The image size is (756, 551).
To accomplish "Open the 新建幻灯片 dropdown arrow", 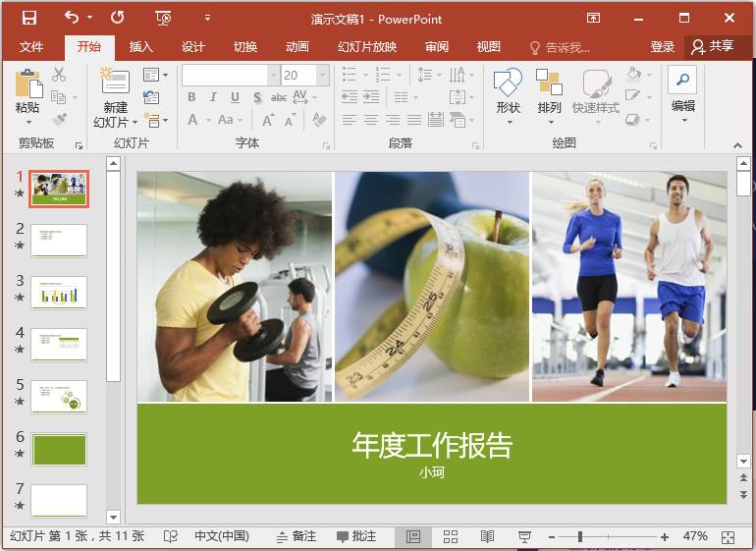I will coord(135,122).
